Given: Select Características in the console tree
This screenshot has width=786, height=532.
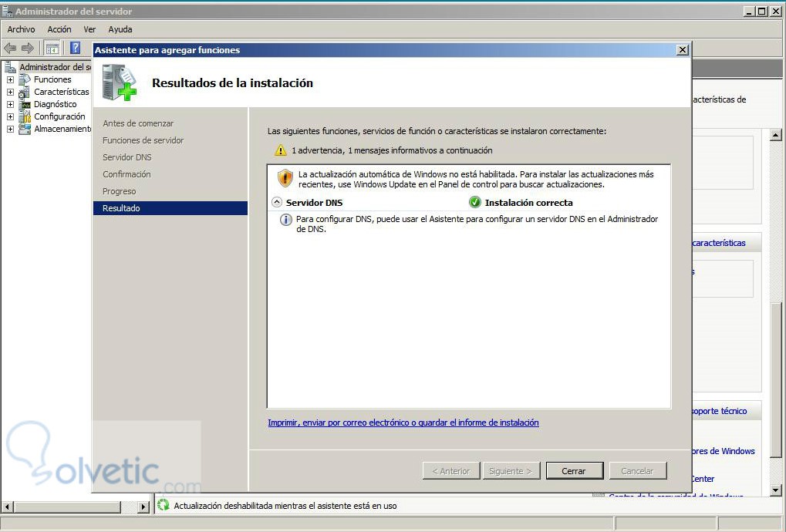Looking at the screenshot, I should (x=61, y=93).
